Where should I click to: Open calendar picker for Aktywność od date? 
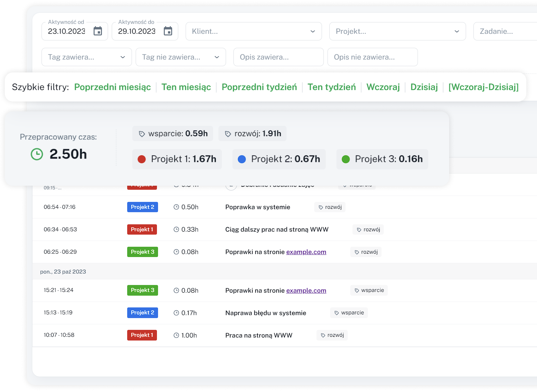98,31
